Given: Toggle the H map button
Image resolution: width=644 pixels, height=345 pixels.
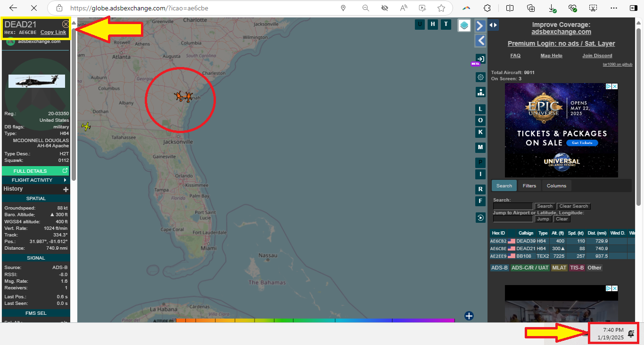Looking at the screenshot, I should coord(433,25).
